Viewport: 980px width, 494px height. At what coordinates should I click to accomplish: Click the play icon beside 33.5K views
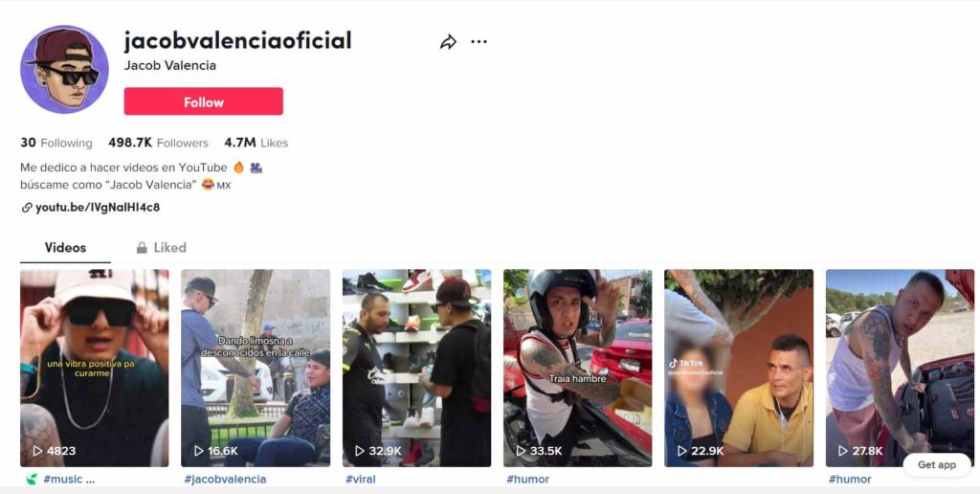pos(521,450)
